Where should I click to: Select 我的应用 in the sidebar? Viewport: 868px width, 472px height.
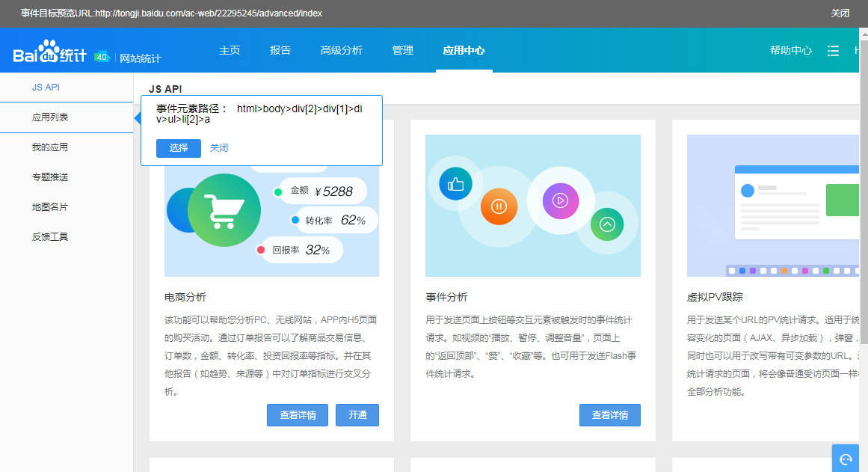50,147
